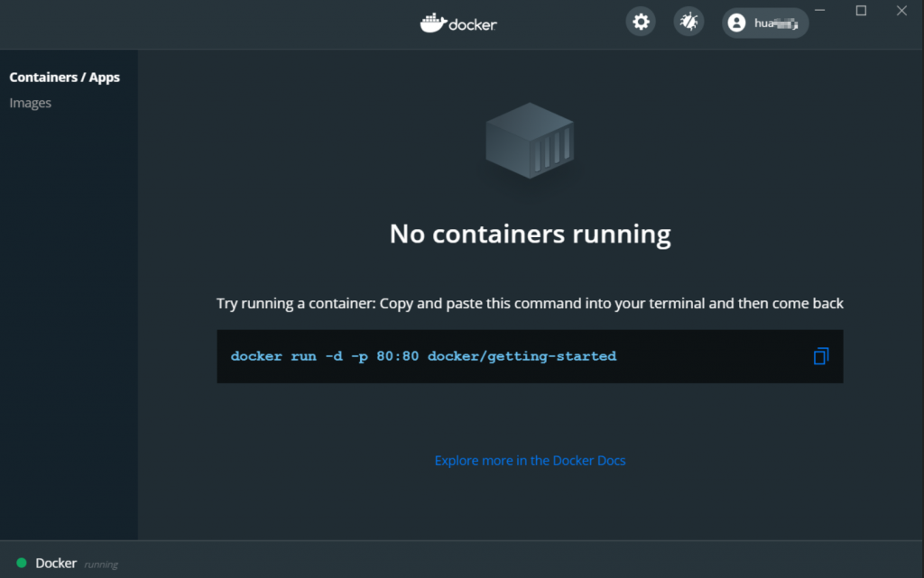Click the Try running a container instruction text
This screenshot has width=924, height=578.
point(530,304)
